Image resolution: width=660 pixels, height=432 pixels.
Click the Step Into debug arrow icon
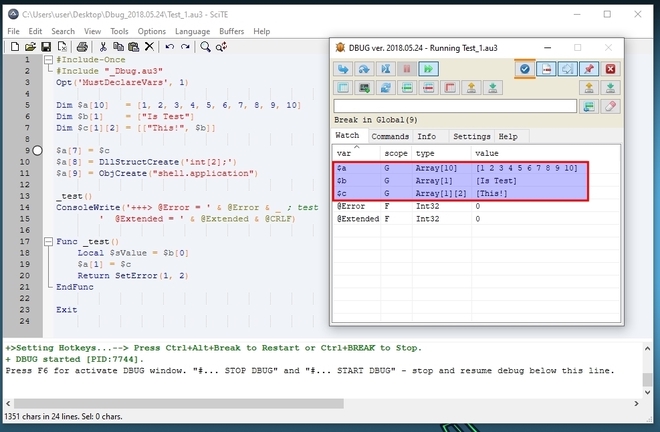point(344,69)
